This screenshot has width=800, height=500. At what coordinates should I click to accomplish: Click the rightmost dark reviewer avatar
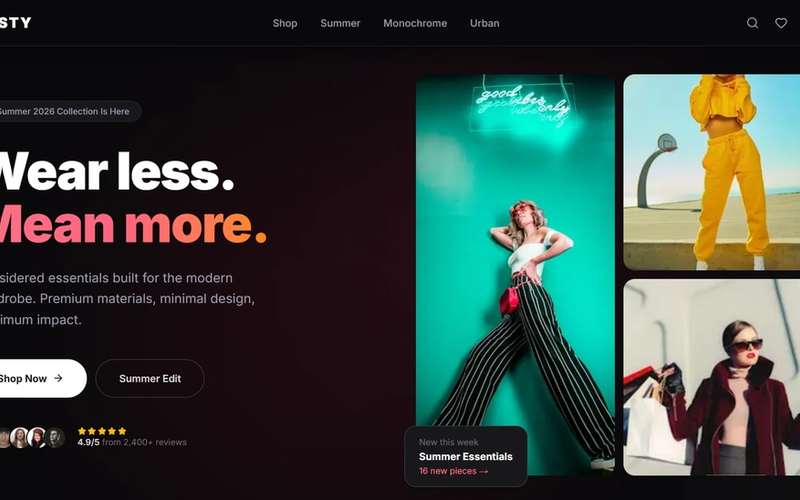(x=55, y=438)
